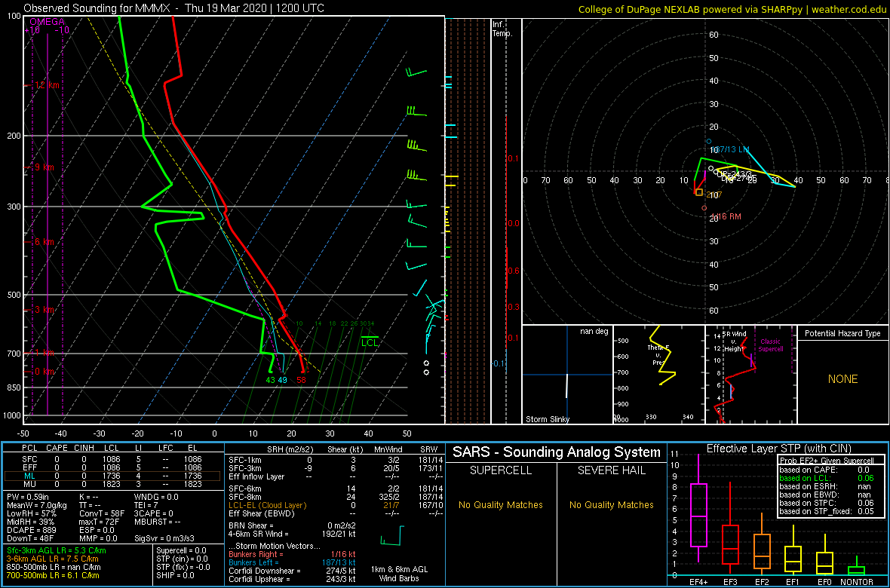Click the '187/13 LM' hodograph label

[732, 149]
